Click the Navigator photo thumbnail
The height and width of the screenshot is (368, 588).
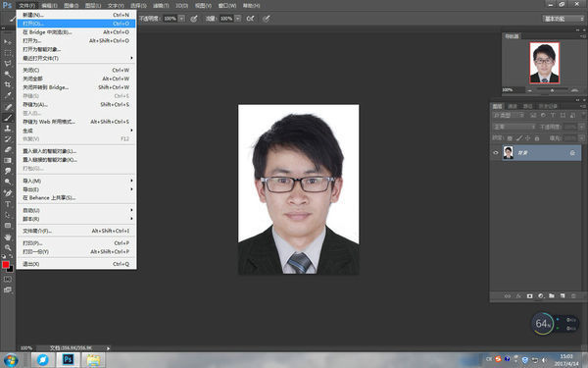pos(544,63)
